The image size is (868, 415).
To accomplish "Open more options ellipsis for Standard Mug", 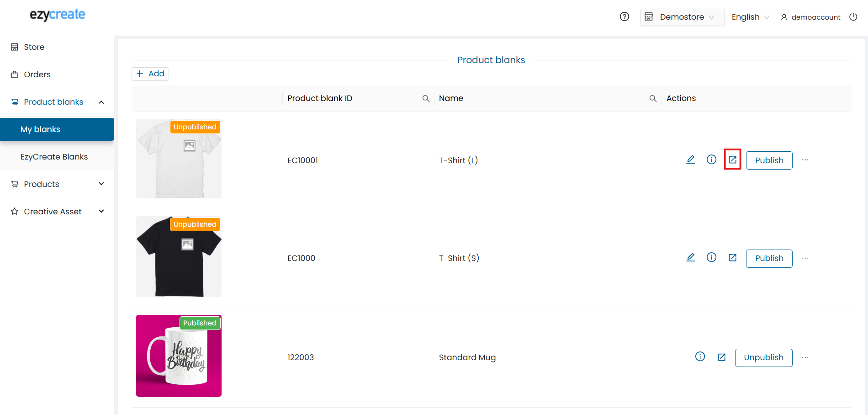I will point(805,357).
